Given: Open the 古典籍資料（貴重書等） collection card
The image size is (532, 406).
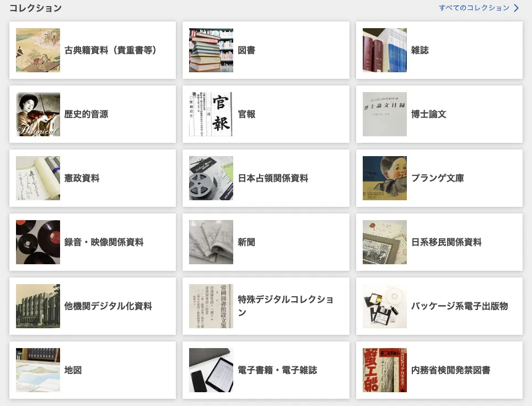Looking at the screenshot, I should [x=110, y=50].
